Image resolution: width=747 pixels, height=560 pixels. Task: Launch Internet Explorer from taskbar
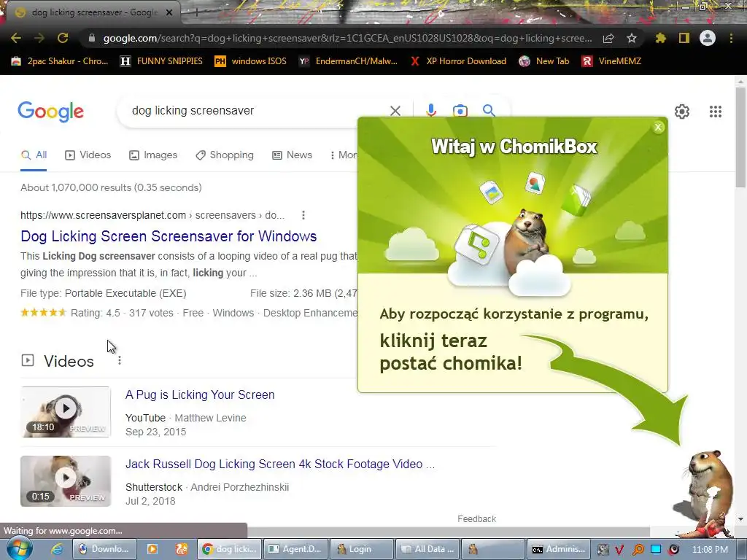click(57, 549)
